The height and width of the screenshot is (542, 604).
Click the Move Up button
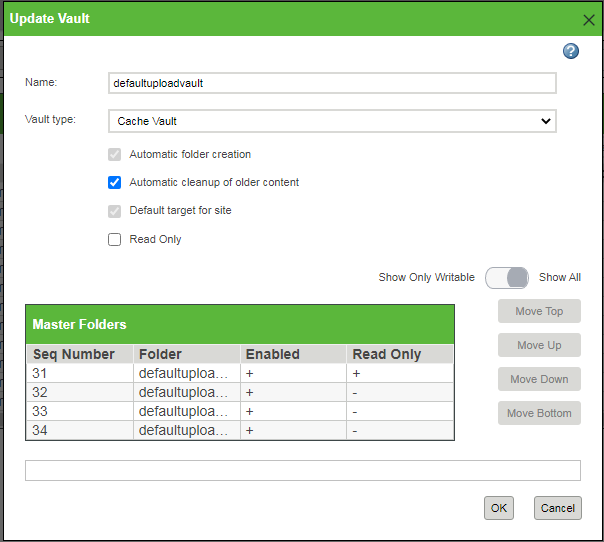pyautogui.click(x=539, y=345)
